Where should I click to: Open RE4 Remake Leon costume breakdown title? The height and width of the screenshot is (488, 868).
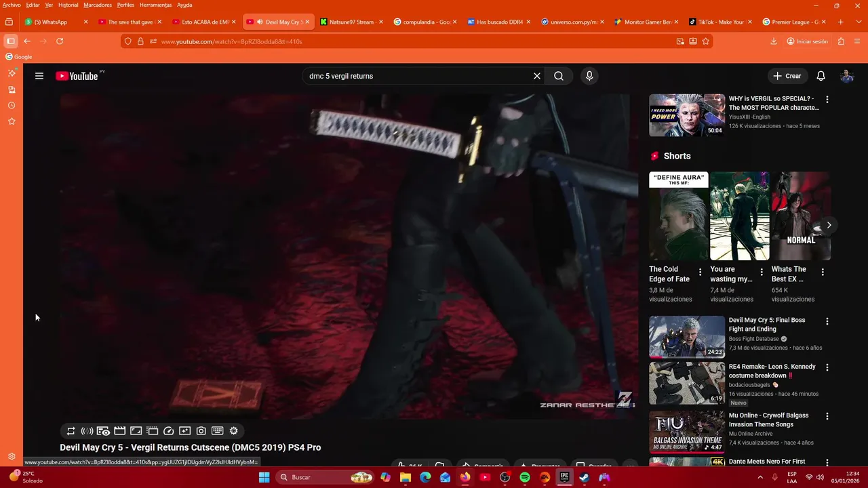click(772, 371)
